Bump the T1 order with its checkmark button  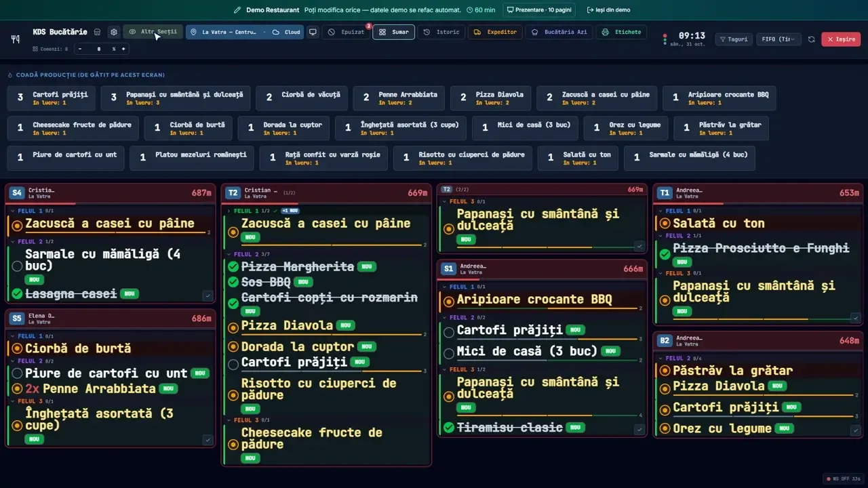pyautogui.click(x=856, y=317)
